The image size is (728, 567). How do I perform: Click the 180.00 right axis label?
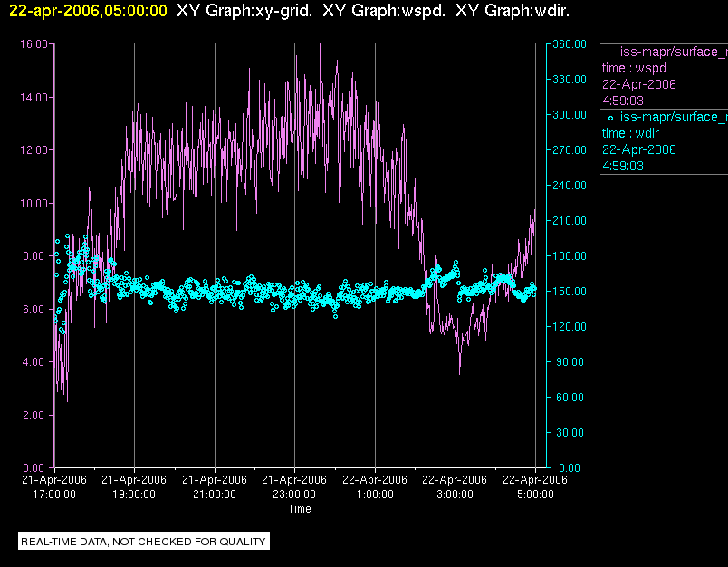(x=570, y=255)
